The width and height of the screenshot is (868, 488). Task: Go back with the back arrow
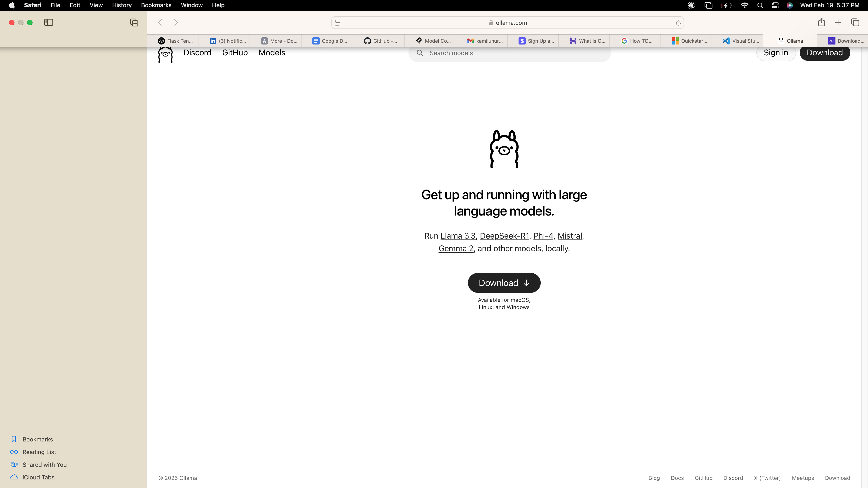(160, 23)
